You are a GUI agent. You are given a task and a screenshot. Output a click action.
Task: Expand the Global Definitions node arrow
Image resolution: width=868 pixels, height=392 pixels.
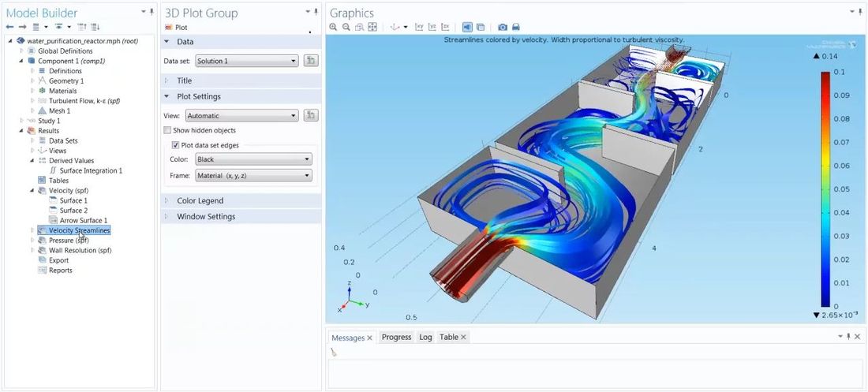click(21, 51)
